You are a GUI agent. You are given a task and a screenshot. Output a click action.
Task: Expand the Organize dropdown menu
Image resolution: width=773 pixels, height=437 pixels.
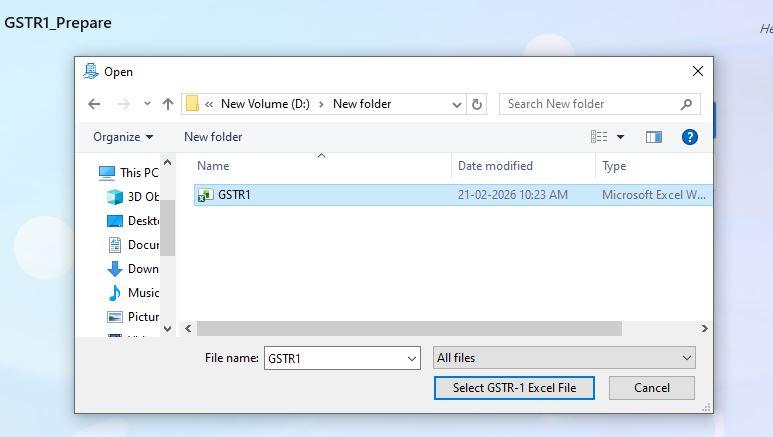pyautogui.click(x=123, y=137)
